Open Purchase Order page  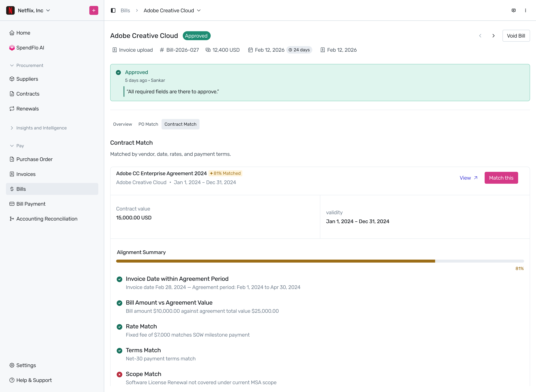coord(52,159)
